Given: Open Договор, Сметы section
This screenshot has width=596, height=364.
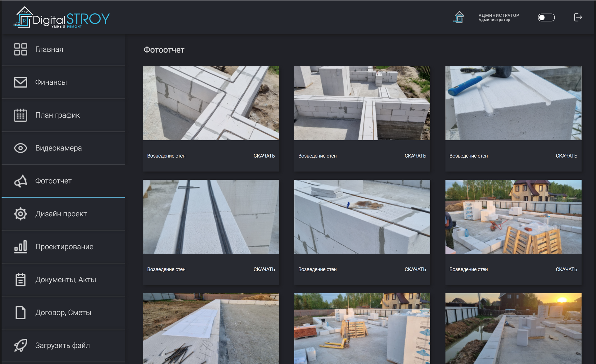Looking at the screenshot, I should pos(63,312).
